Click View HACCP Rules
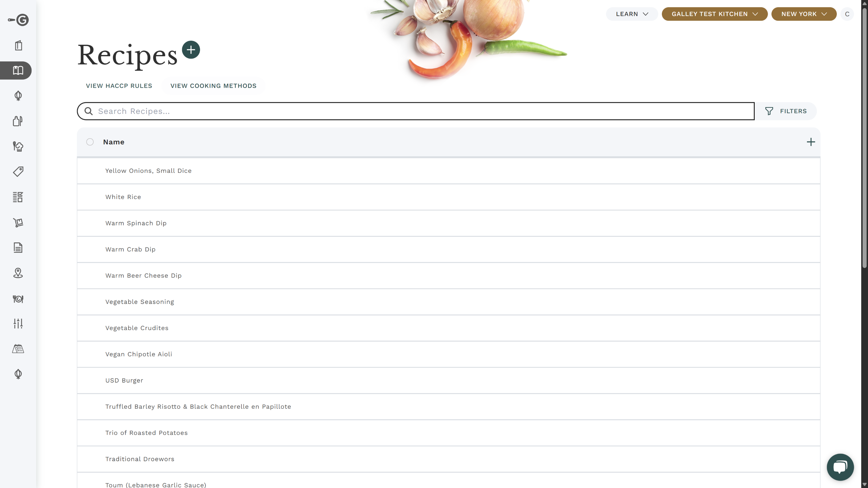868x488 pixels. pyautogui.click(x=119, y=86)
